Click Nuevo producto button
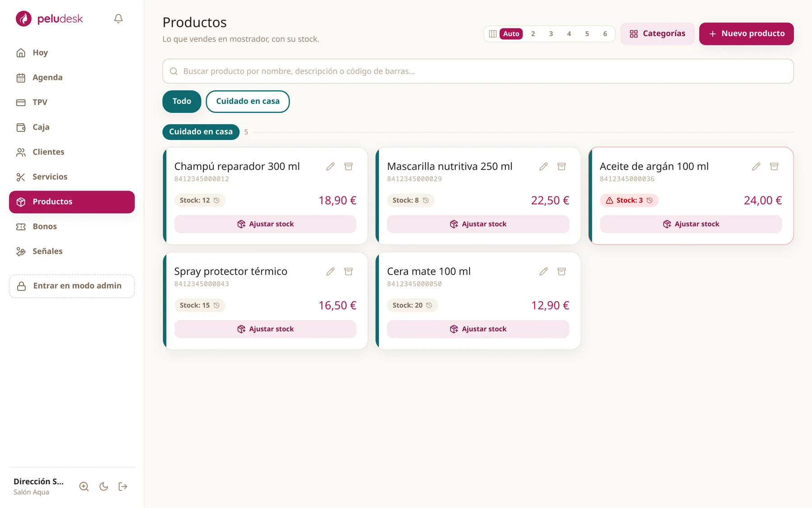This screenshot has width=812, height=508. pos(746,34)
